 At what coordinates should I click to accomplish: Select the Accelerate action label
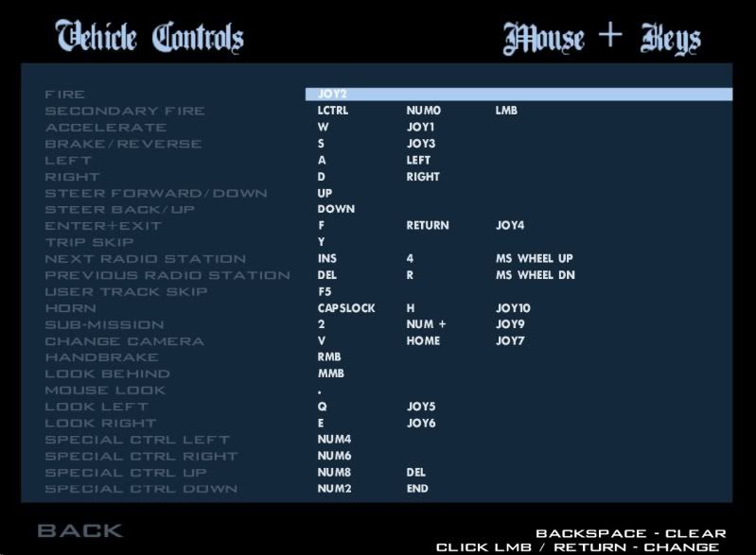(106, 128)
